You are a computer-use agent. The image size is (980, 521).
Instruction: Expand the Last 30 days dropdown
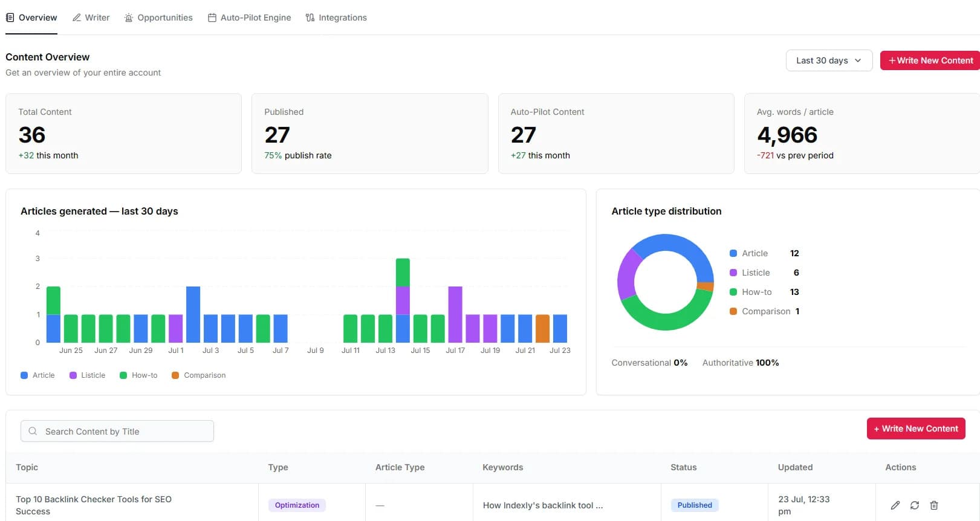click(x=829, y=60)
